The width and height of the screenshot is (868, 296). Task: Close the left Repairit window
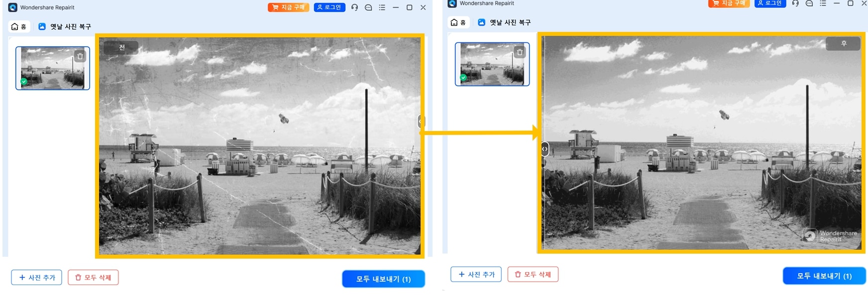pos(423,7)
